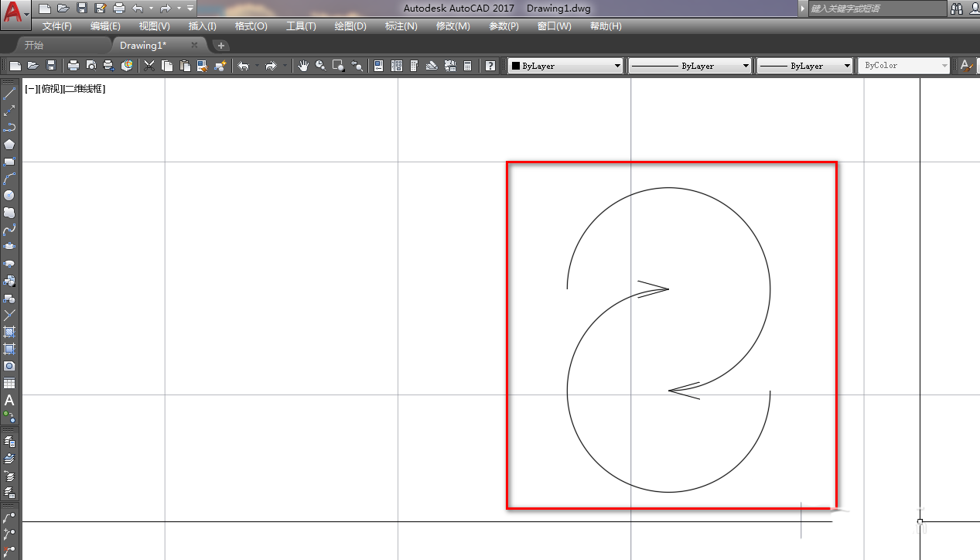Image resolution: width=980 pixels, height=560 pixels.
Task: Click Match Properties in the standard toolbar
Action: click(202, 66)
